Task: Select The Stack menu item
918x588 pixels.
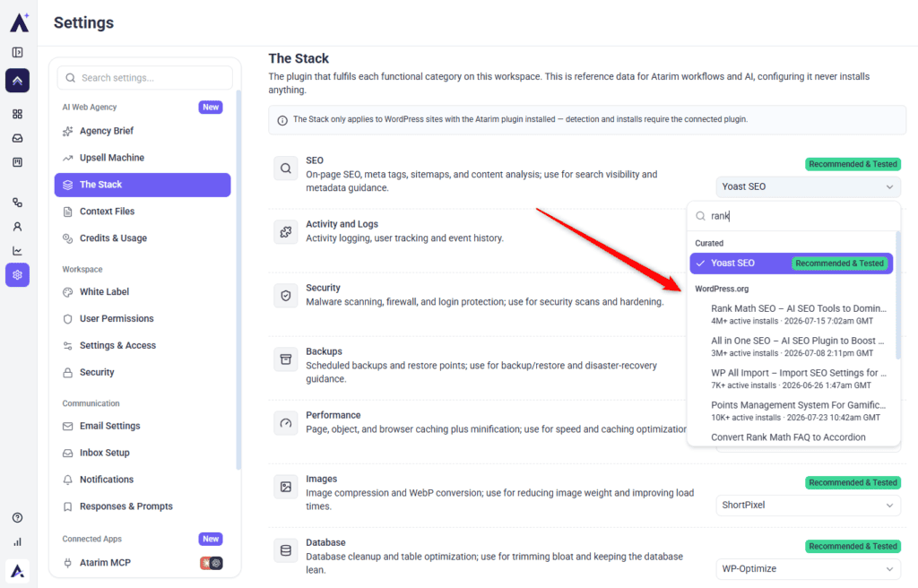Action: coord(143,185)
